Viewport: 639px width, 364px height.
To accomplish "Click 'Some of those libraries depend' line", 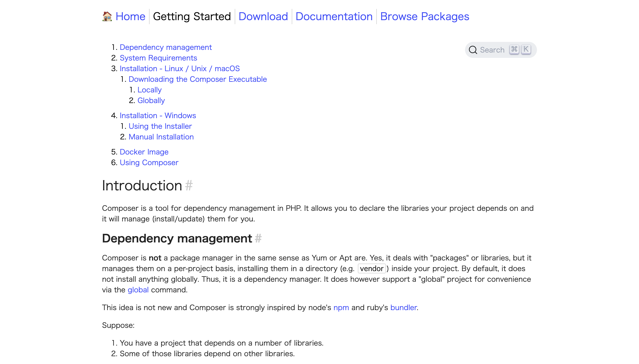I will pos(207,354).
